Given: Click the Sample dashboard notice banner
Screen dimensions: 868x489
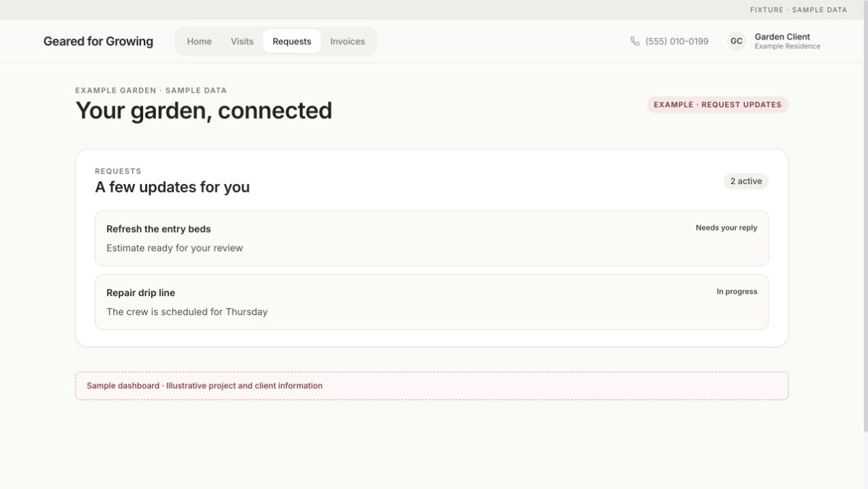Looking at the screenshot, I should click(432, 386).
